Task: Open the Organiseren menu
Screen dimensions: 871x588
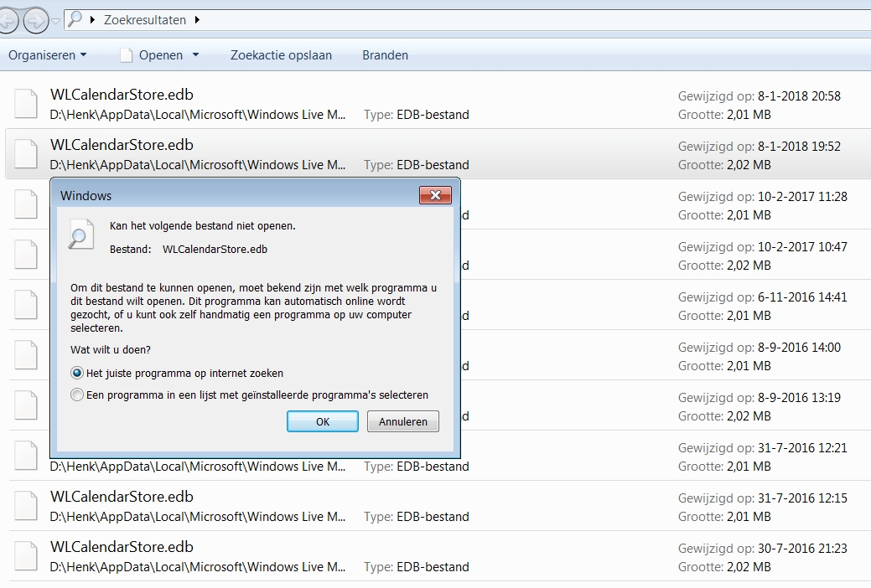Action: click(x=47, y=55)
